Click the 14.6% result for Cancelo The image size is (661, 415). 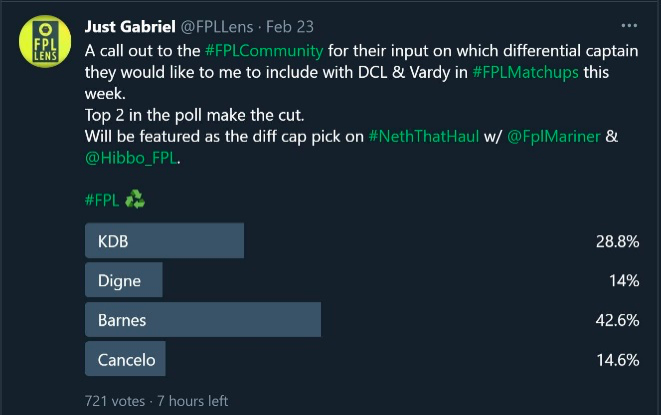tap(618, 360)
